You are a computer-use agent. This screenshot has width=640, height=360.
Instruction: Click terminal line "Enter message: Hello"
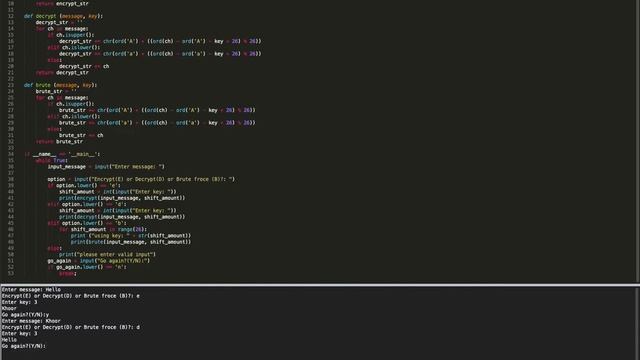tap(31, 290)
